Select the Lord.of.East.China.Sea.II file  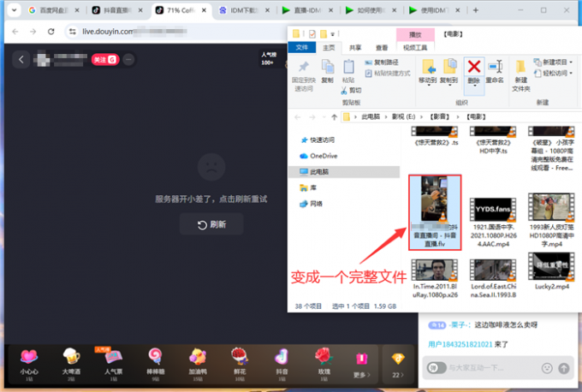(493, 278)
